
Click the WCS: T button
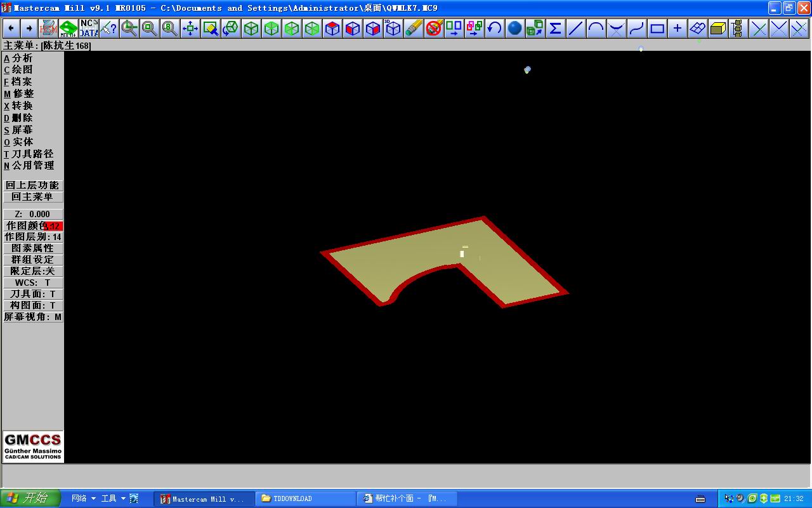coord(32,283)
